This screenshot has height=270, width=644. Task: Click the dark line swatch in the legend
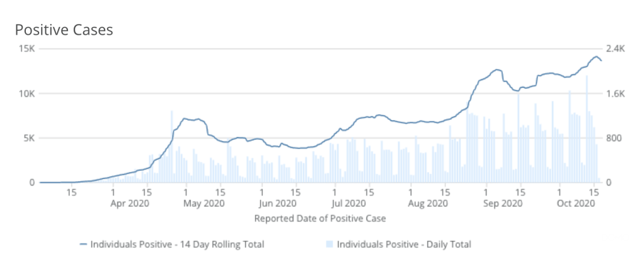point(83,244)
